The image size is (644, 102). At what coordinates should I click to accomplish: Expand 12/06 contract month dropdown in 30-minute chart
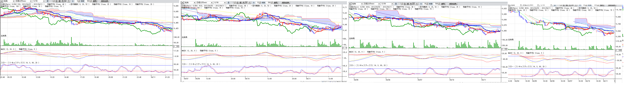coord(392,4)
